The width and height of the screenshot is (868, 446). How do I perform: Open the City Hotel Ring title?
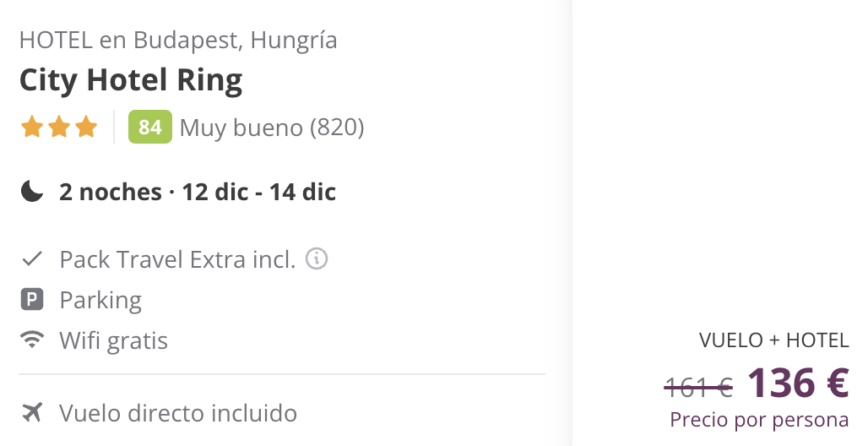(x=131, y=80)
